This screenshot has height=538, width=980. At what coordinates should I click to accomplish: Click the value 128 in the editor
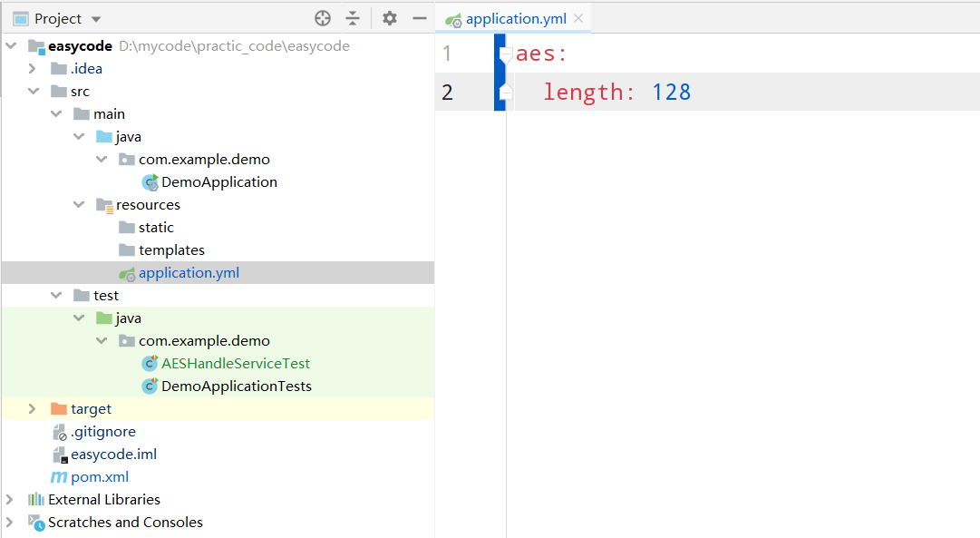pos(671,92)
